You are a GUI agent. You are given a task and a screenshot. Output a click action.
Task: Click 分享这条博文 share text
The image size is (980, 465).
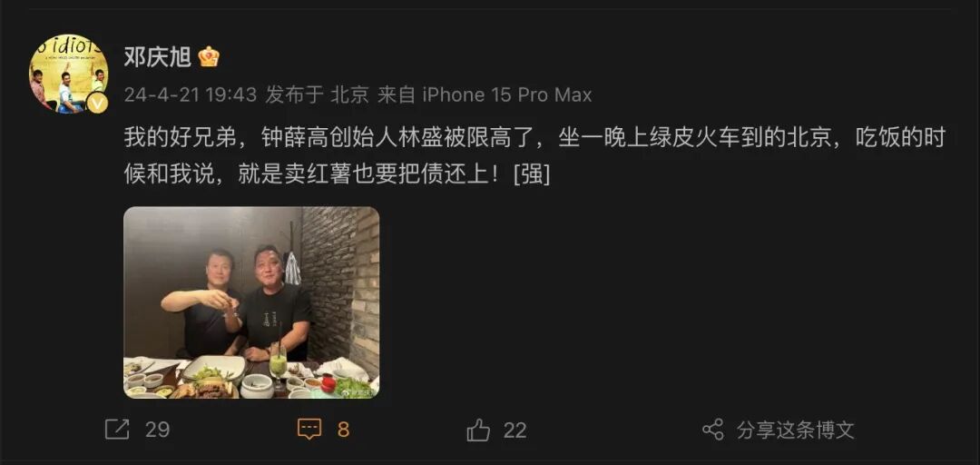coord(795,430)
